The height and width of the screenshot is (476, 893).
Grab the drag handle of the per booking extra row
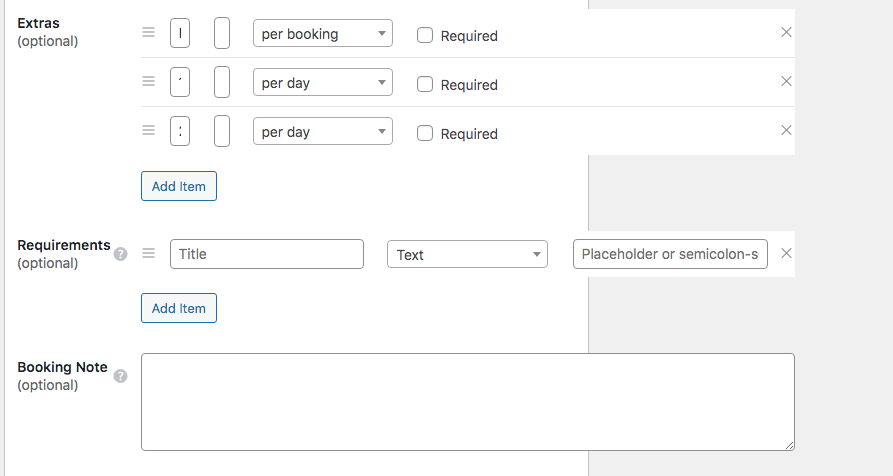[x=149, y=32]
